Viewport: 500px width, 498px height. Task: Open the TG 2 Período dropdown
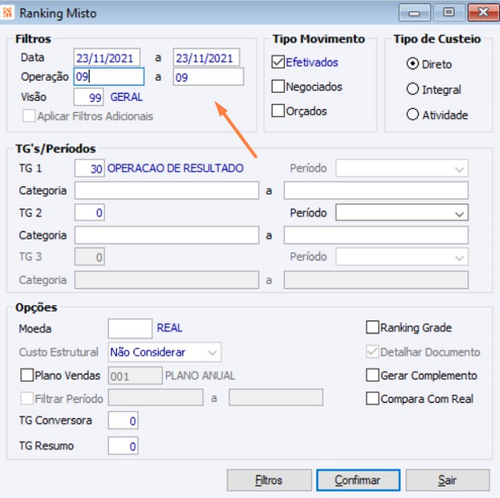coord(402,213)
